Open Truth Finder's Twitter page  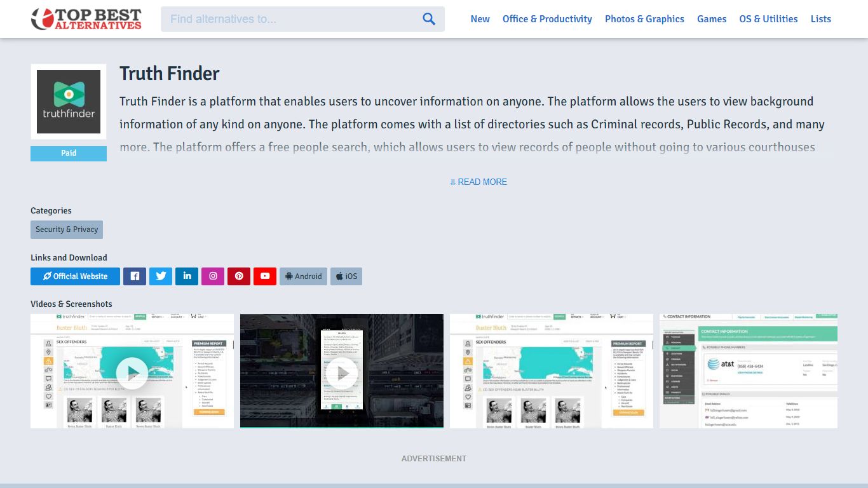pyautogui.click(x=161, y=276)
